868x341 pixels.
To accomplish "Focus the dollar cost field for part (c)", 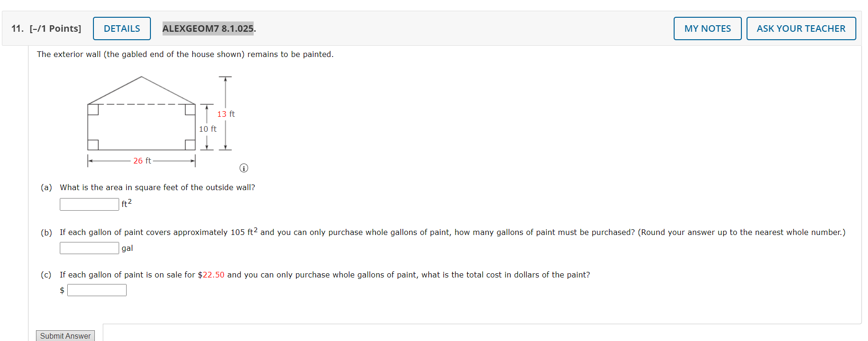I will pyautogui.click(x=97, y=290).
